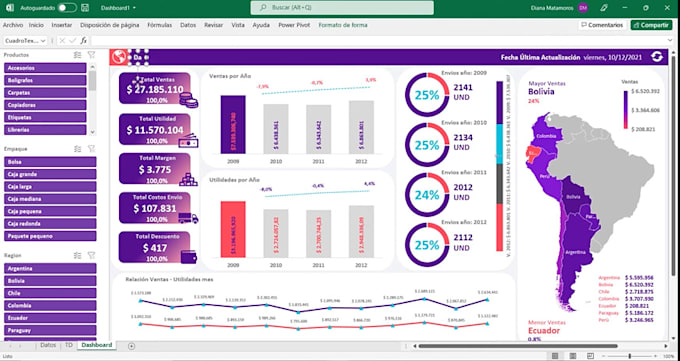The image size is (680, 361).
Task: Open the Inicio ribbon tab
Action: 36,25
